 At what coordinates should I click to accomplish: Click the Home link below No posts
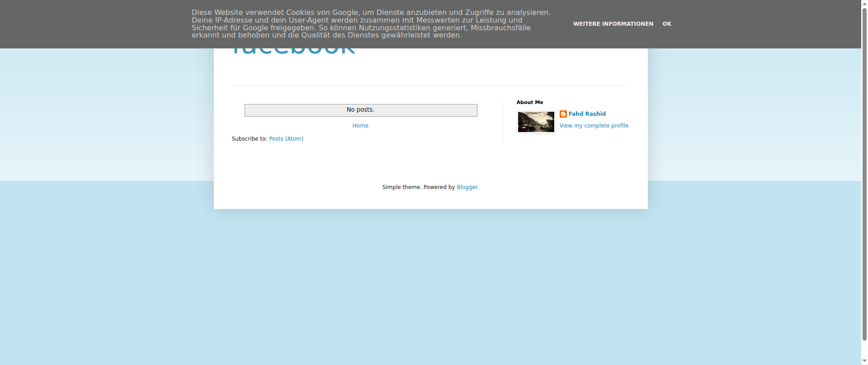tap(360, 126)
